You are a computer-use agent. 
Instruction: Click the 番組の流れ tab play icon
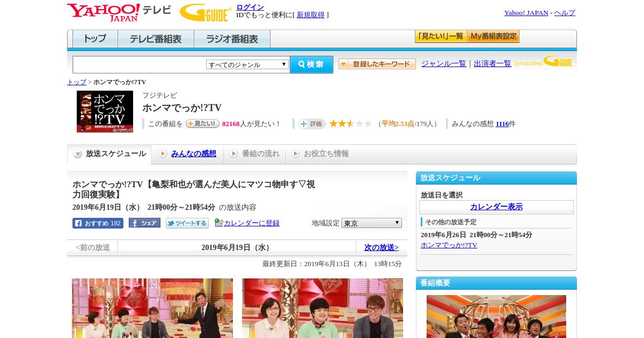(233, 154)
